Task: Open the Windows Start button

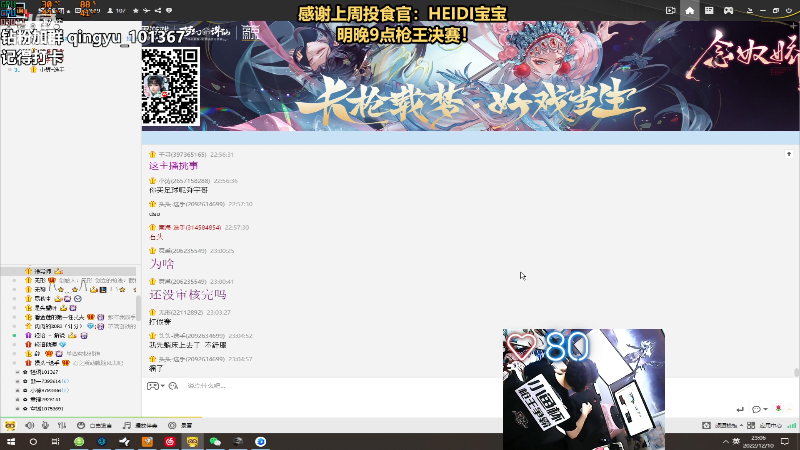Action: (x=10, y=441)
